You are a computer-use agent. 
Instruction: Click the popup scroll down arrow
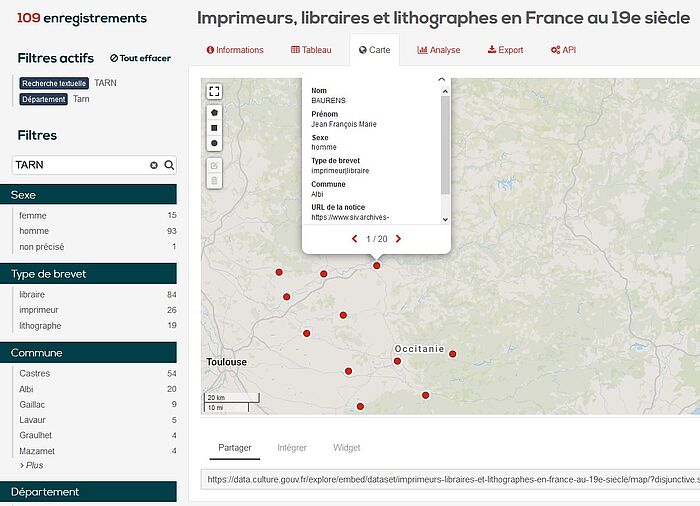(x=445, y=219)
